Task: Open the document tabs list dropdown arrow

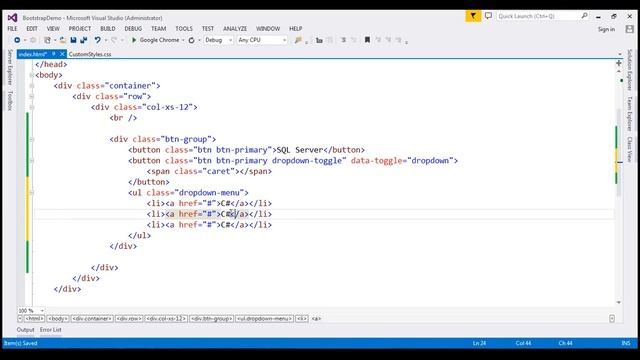Action: click(x=620, y=54)
